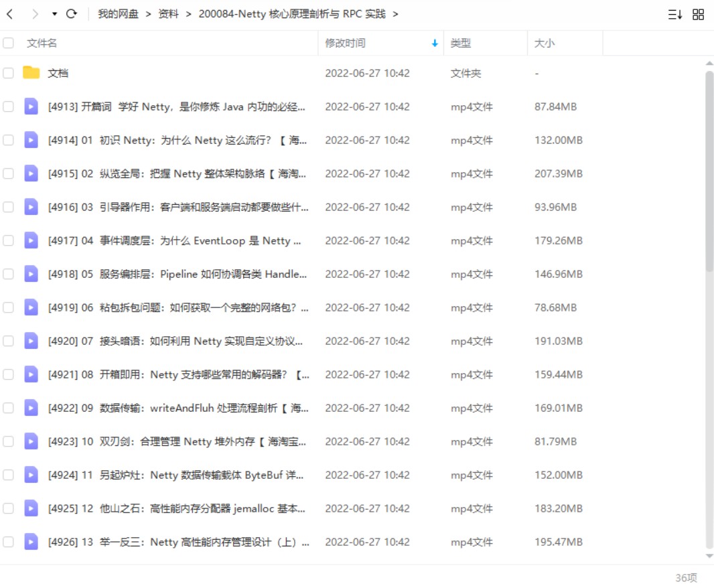The width and height of the screenshot is (714, 588).
Task: Click video icon of [4916] 03
Action: pos(31,207)
